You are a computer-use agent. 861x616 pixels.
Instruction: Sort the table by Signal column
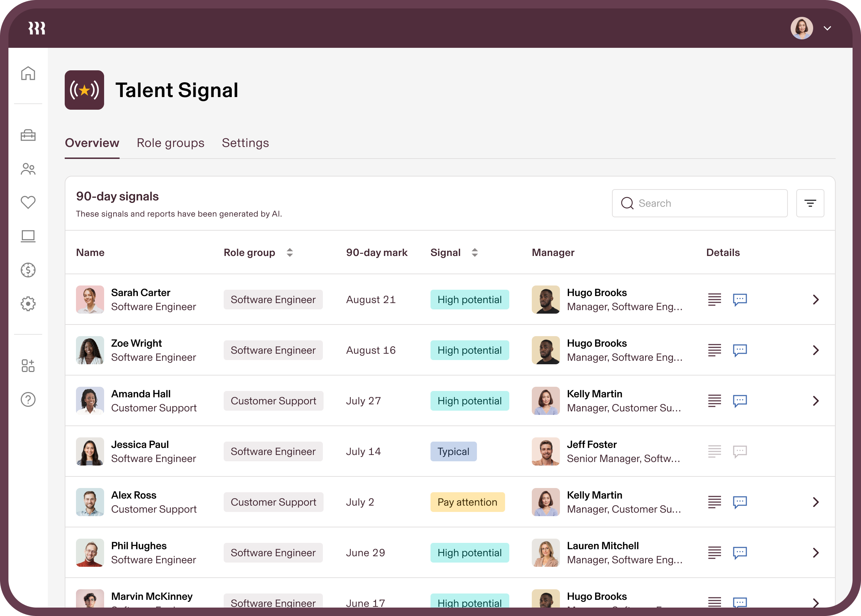click(x=475, y=252)
